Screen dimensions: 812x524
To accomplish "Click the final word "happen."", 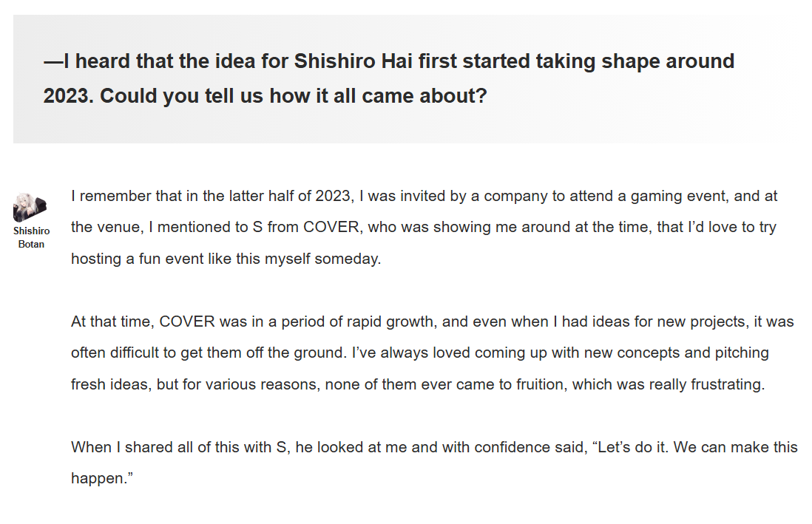I will pos(101,478).
